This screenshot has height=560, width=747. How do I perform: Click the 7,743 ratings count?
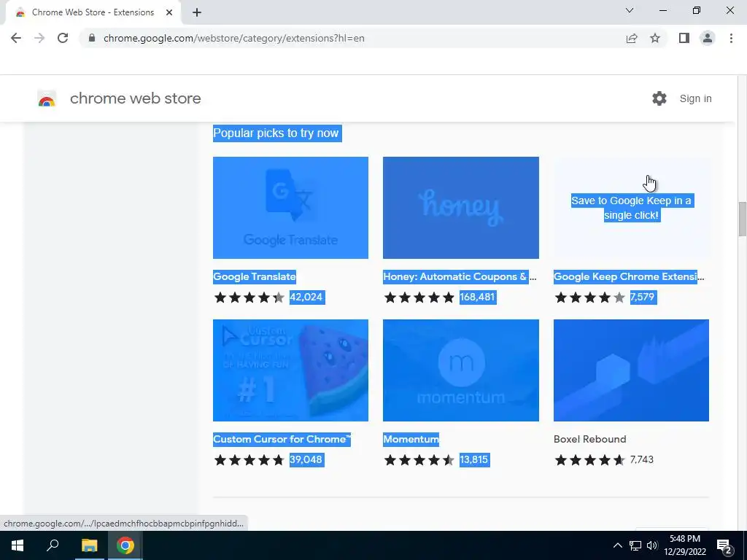642,459
